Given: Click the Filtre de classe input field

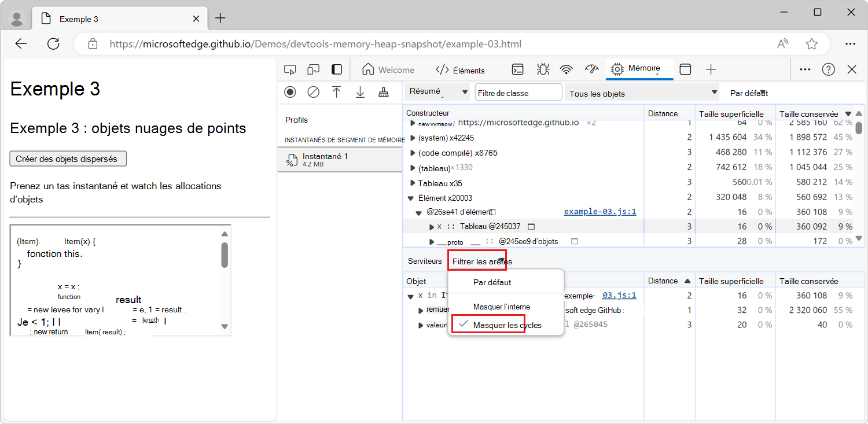Looking at the screenshot, I should pyautogui.click(x=518, y=93).
